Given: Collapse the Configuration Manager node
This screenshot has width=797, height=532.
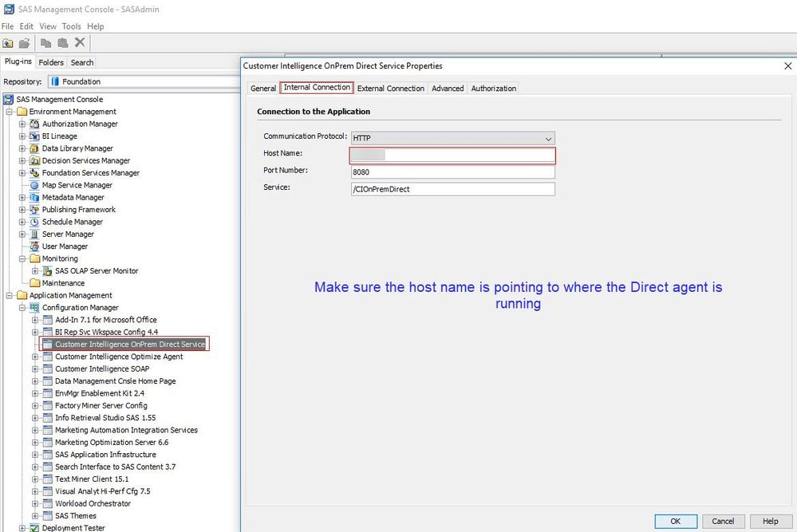Looking at the screenshot, I should point(22,307).
